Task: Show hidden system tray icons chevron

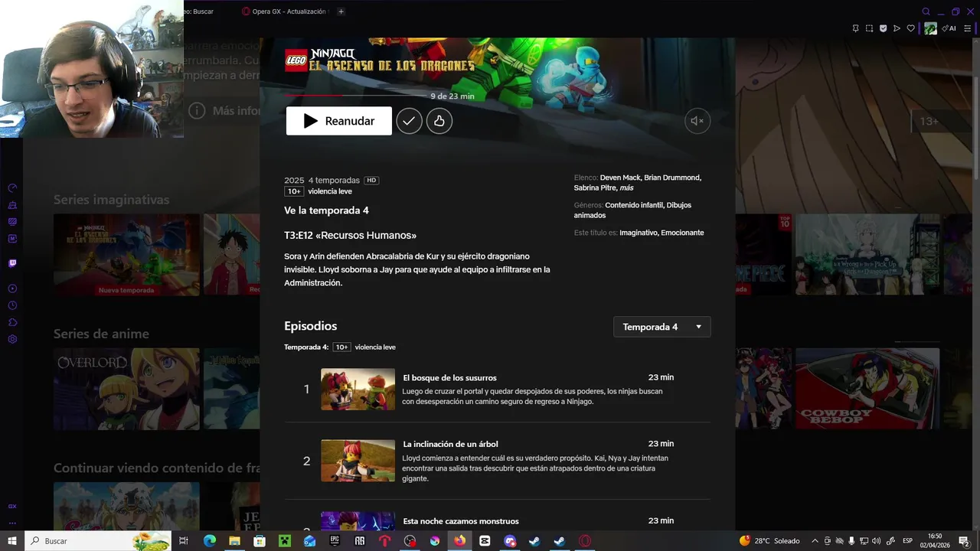Action: pyautogui.click(x=815, y=541)
